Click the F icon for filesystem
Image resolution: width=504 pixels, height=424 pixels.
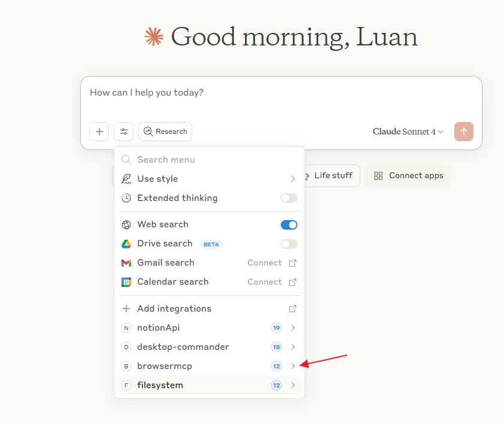(126, 385)
